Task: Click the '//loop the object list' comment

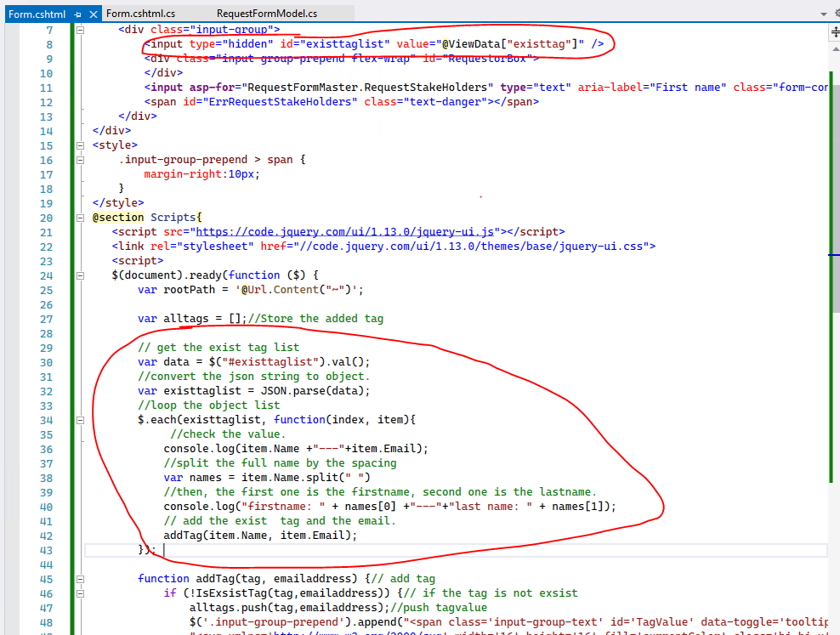Action: [209, 405]
